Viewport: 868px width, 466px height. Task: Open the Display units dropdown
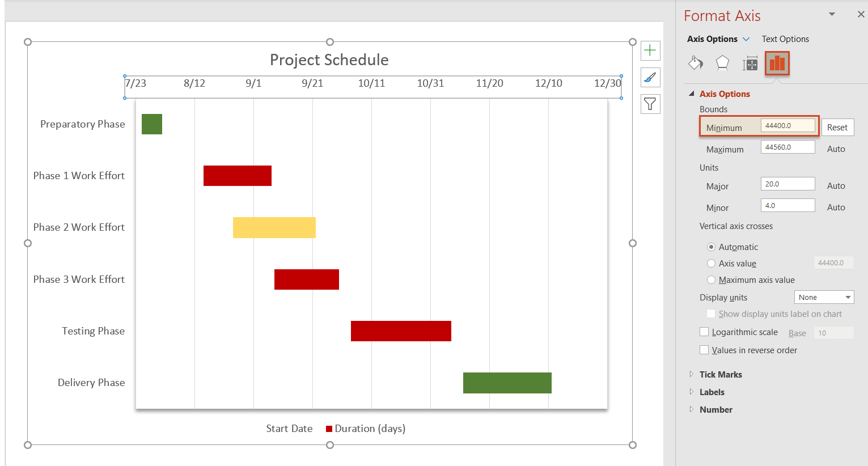point(824,296)
